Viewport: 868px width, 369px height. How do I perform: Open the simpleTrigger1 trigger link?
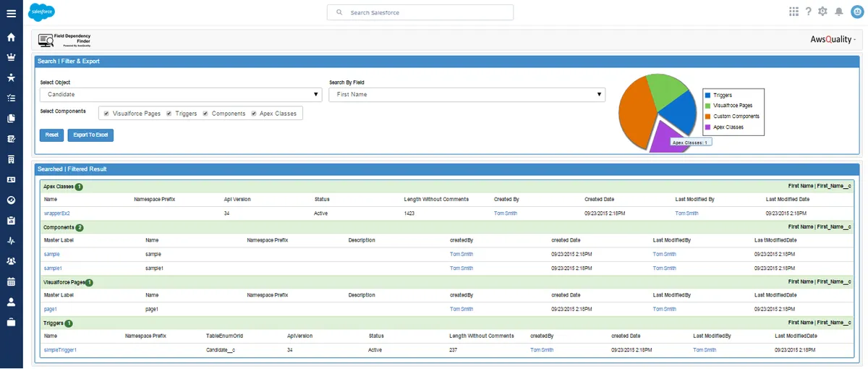60,349
